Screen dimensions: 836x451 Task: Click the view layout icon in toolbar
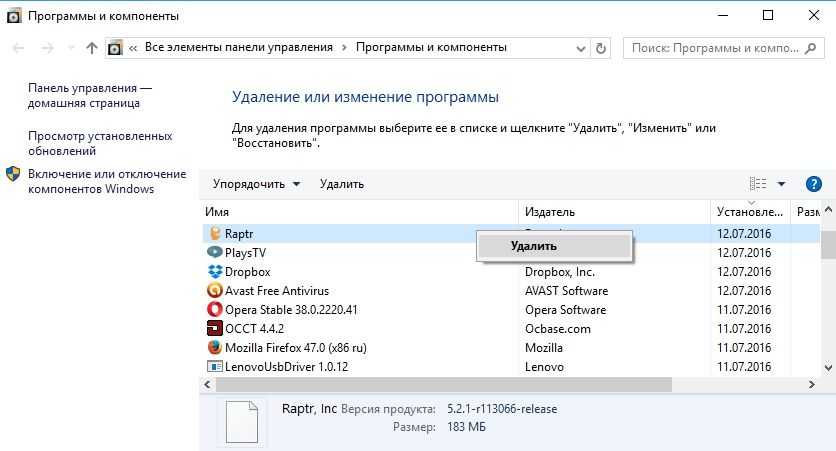point(758,184)
